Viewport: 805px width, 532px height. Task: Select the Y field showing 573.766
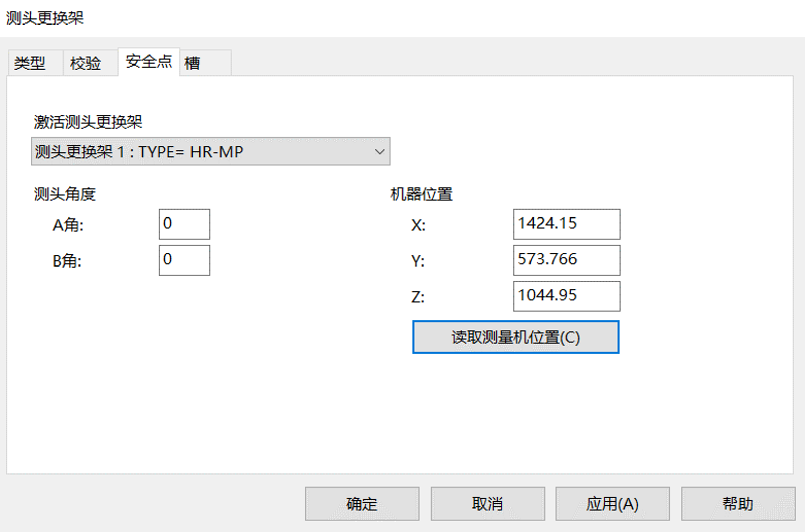(x=566, y=260)
